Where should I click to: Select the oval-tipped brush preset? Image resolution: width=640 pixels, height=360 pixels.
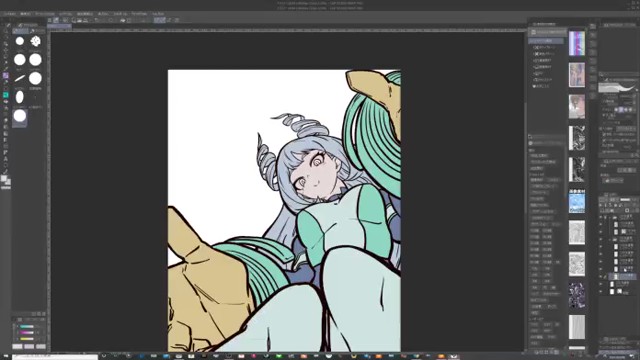point(20,97)
